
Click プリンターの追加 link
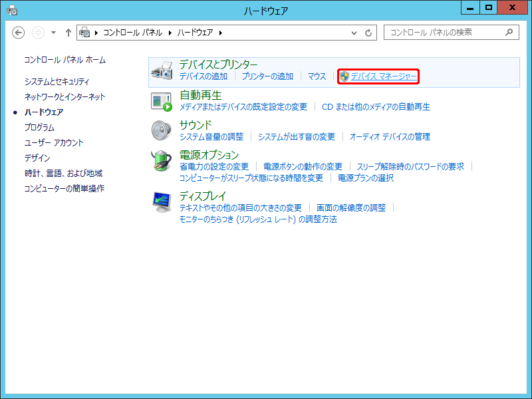coord(267,76)
